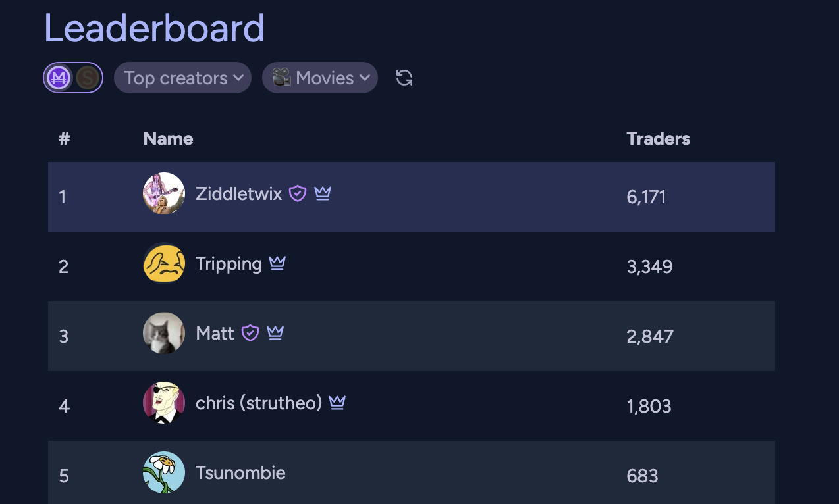
Task: Visit the Tsunombie user name link
Action: pos(240,472)
